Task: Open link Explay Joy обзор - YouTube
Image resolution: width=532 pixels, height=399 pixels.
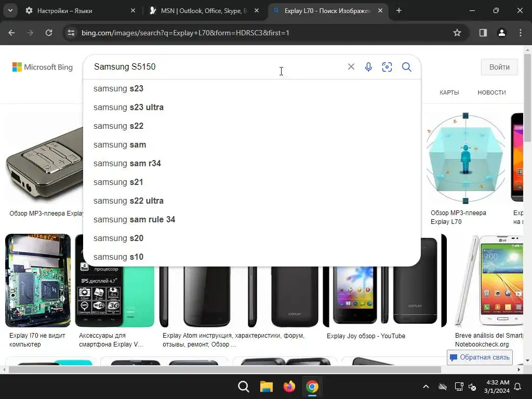Action: [366, 336]
